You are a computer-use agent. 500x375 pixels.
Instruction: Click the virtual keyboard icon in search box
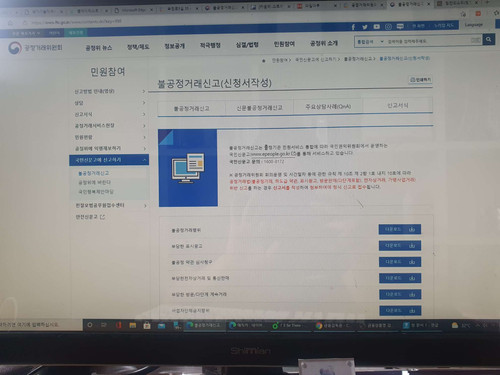pyautogui.click(x=475, y=40)
